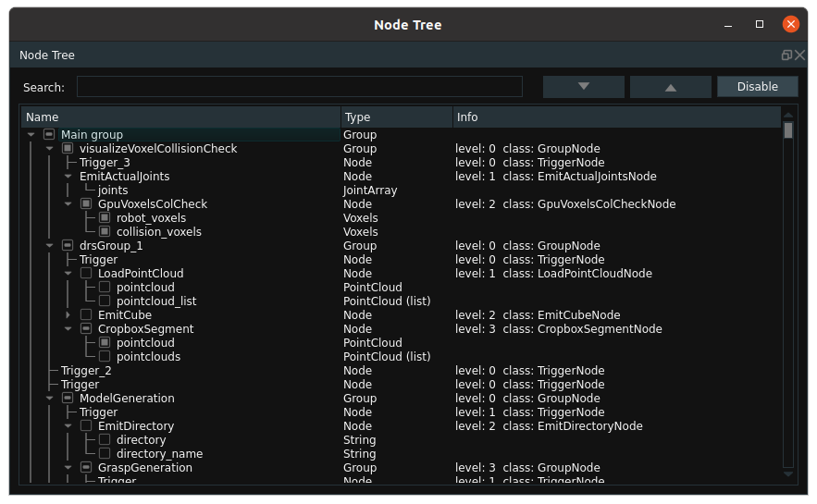Enable the LoadPointCloud checkbox
Viewport: 817px width, 504px height.
coord(86,273)
